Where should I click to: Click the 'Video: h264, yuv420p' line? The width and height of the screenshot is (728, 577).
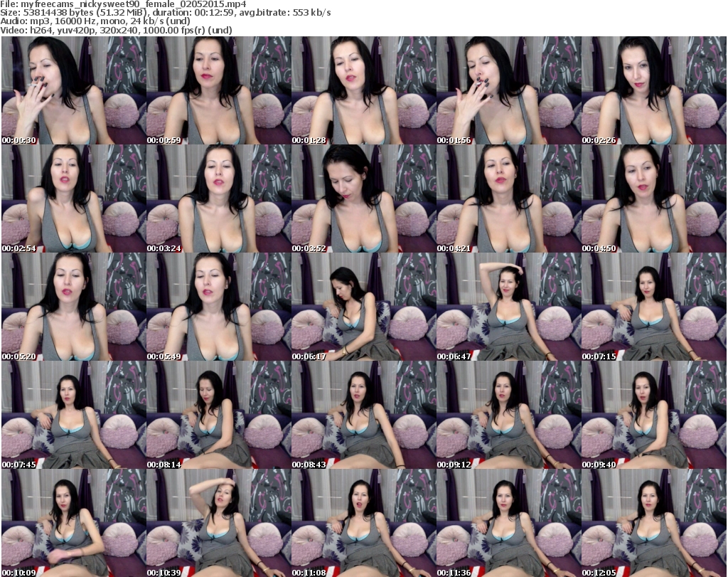116,31
